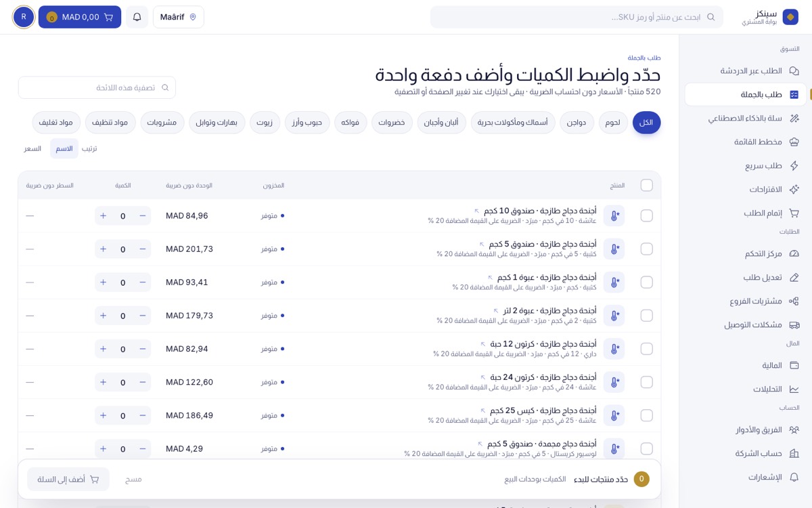812x508 pixels.
Task: Filter by مواد تنظيف category
Action: tap(110, 123)
